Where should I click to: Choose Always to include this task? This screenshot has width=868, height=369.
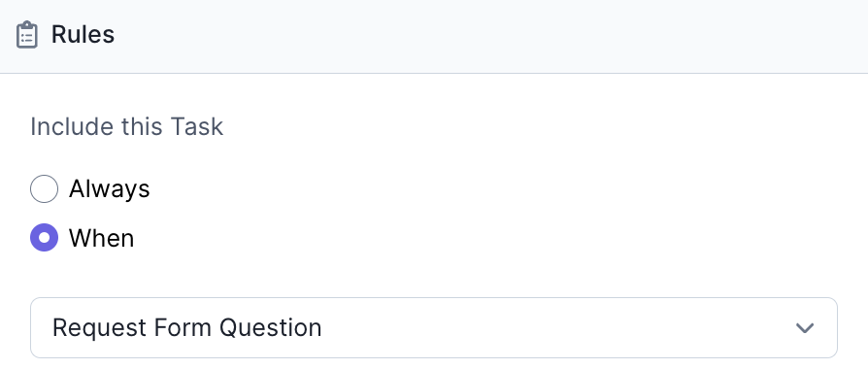[45, 189]
